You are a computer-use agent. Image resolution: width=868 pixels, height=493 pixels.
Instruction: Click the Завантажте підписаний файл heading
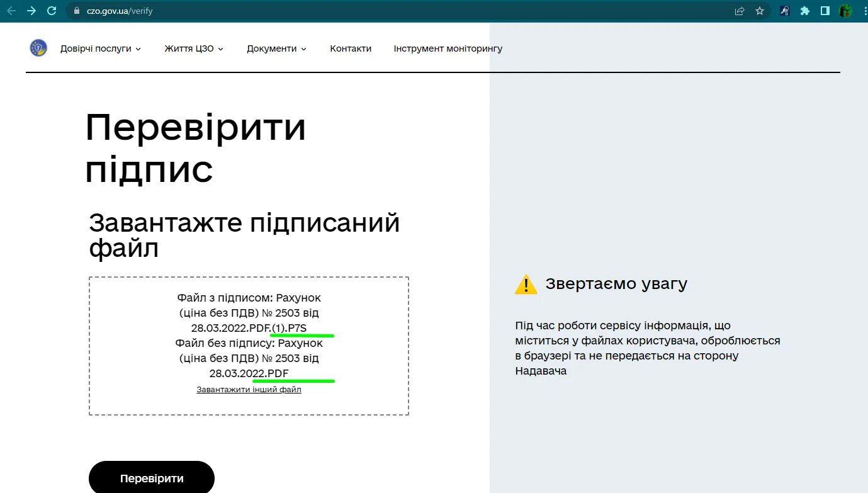[x=245, y=235]
